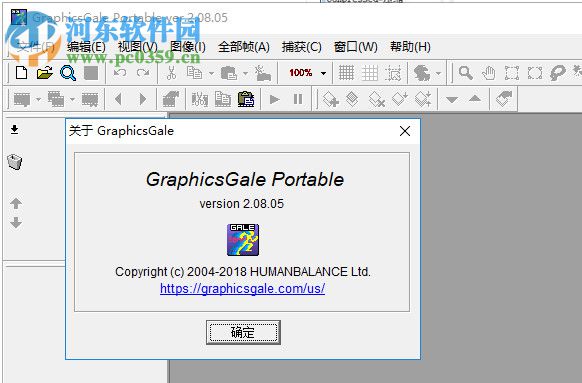Click the trash bin icon in left panel
The image size is (582, 383).
[x=14, y=162]
